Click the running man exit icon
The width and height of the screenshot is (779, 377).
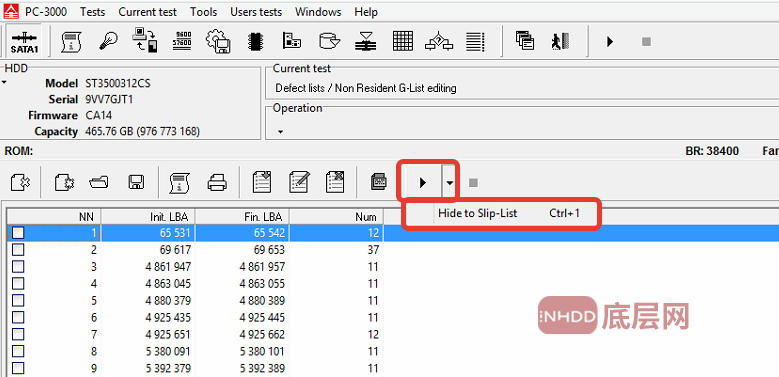(x=561, y=41)
